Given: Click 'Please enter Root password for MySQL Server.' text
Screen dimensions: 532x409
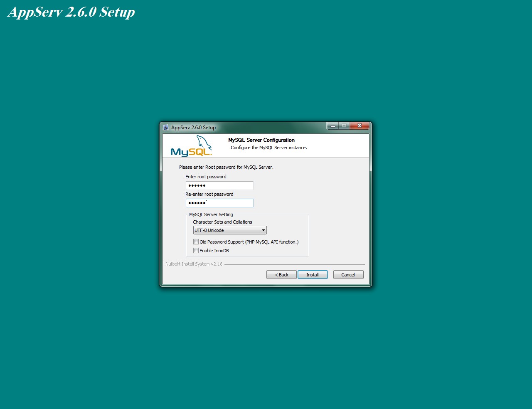Looking at the screenshot, I should (x=226, y=167).
